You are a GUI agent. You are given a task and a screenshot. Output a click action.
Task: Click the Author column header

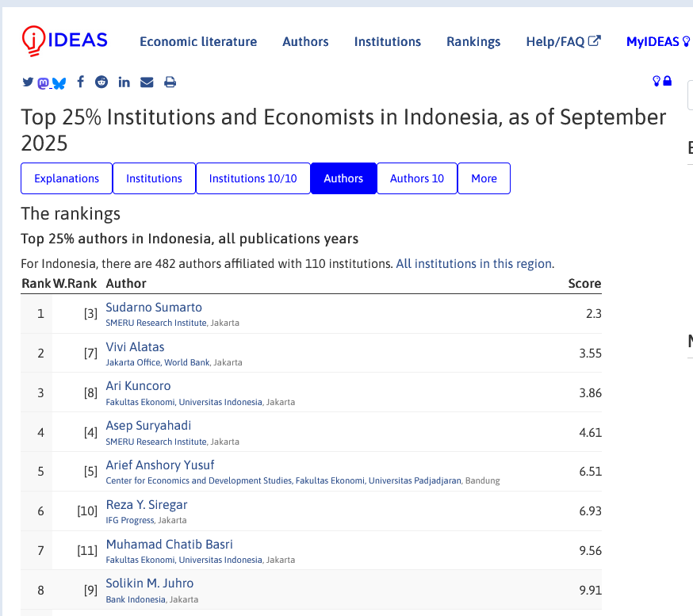[x=126, y=283]
